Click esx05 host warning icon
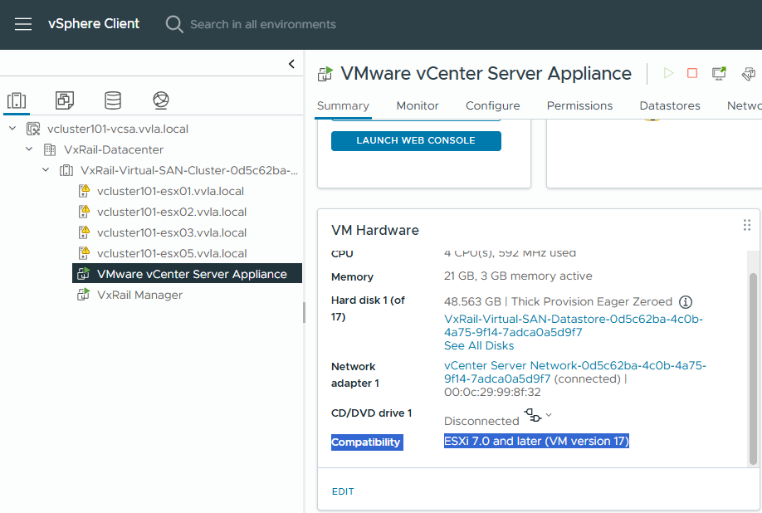762x513 pixels. point(84,253)
